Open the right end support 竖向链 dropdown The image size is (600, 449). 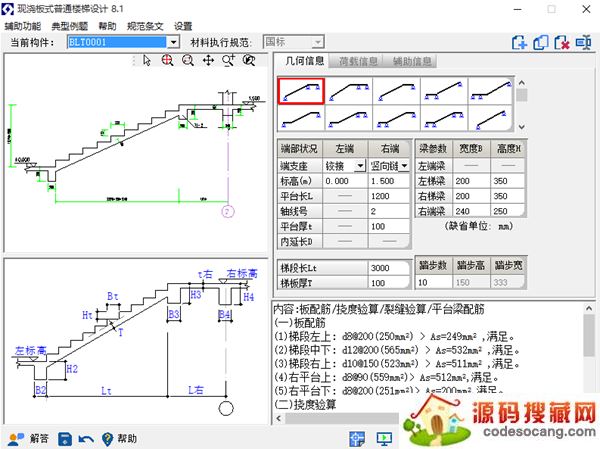tap(404, 166)
